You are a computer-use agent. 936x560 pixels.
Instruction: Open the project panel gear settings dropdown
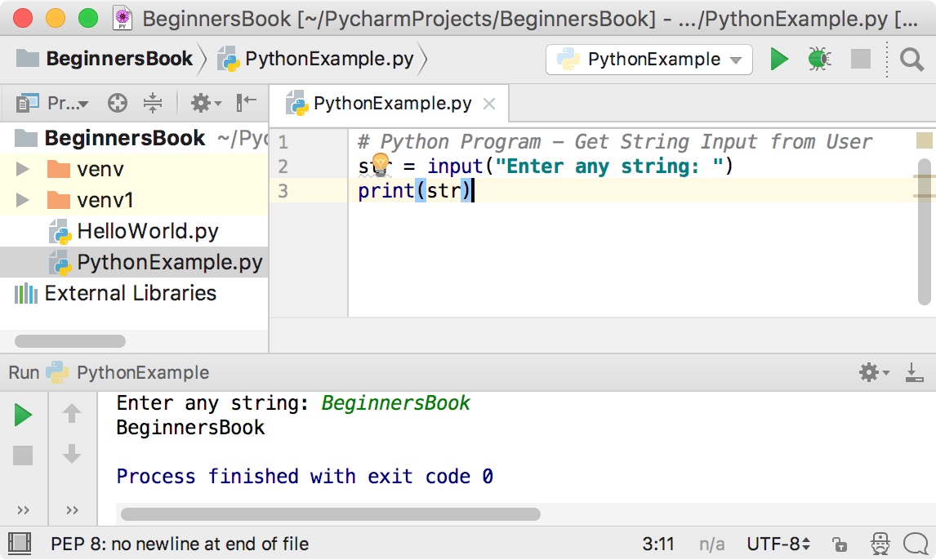(x=205, y=103)
